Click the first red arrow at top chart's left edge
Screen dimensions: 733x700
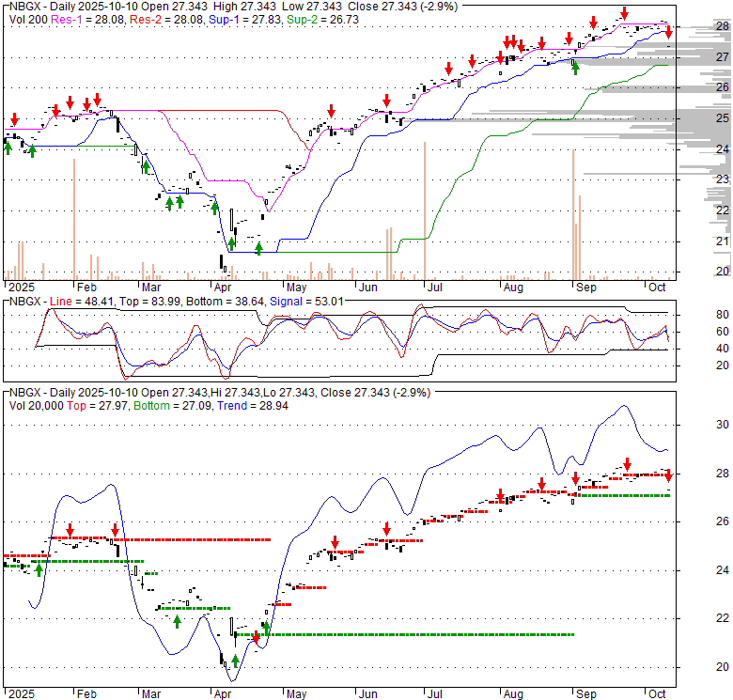pyautogui.click(x=14, y=119)
